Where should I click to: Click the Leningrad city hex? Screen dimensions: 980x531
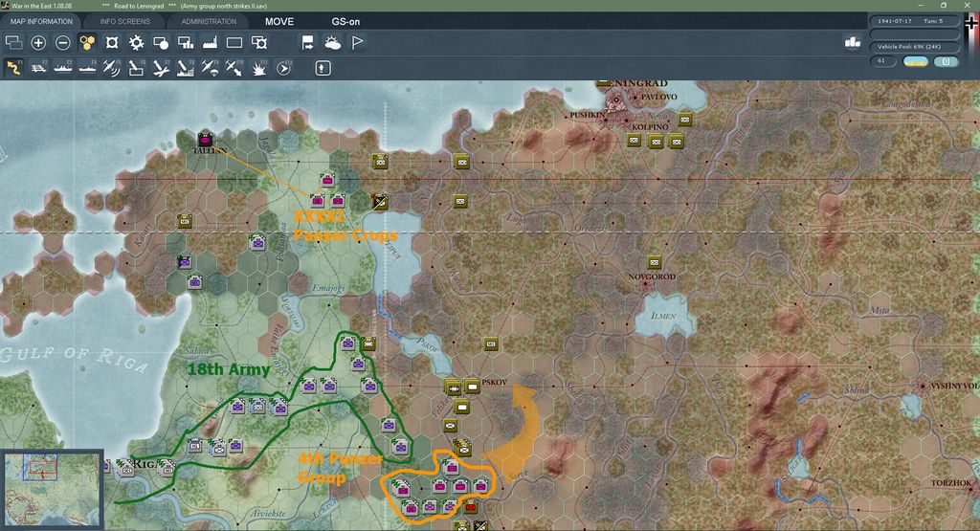click(x=616, y=100)
